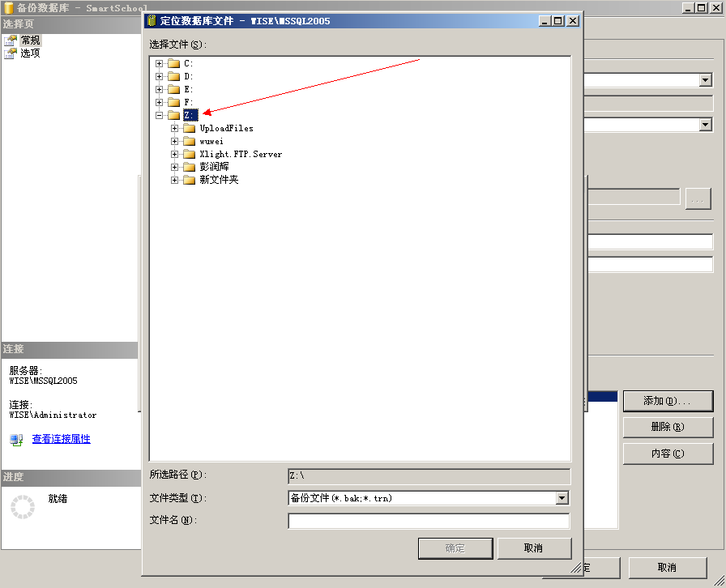Expand the UploadFiles folder
Viewport: 726px width, 588px height.
point(174,128)
